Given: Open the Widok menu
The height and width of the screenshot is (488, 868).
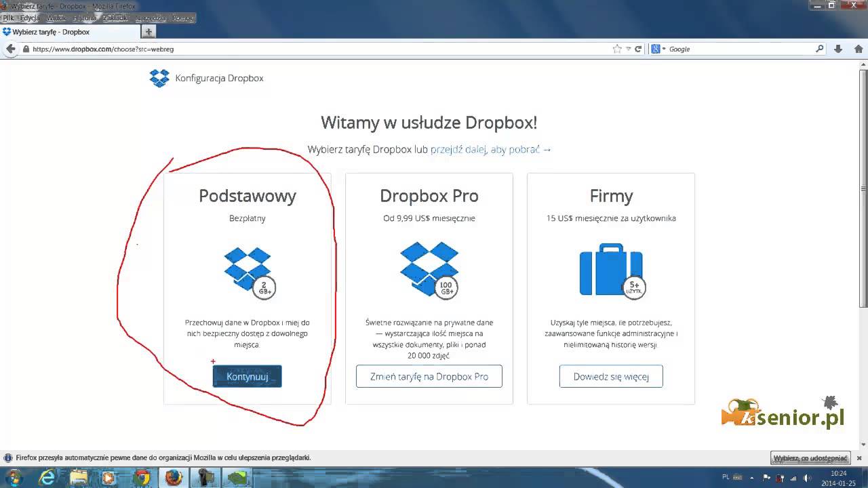Looking at the screenshot, I should click(x=56, y=18).
